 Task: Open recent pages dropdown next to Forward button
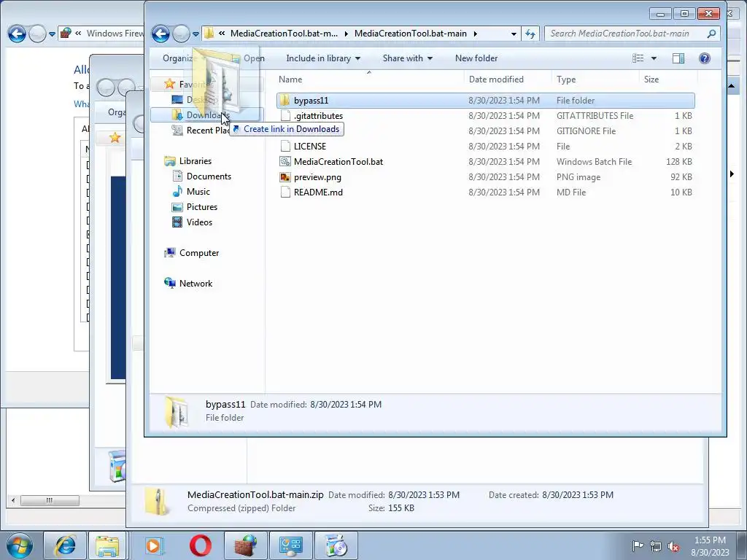196,34
